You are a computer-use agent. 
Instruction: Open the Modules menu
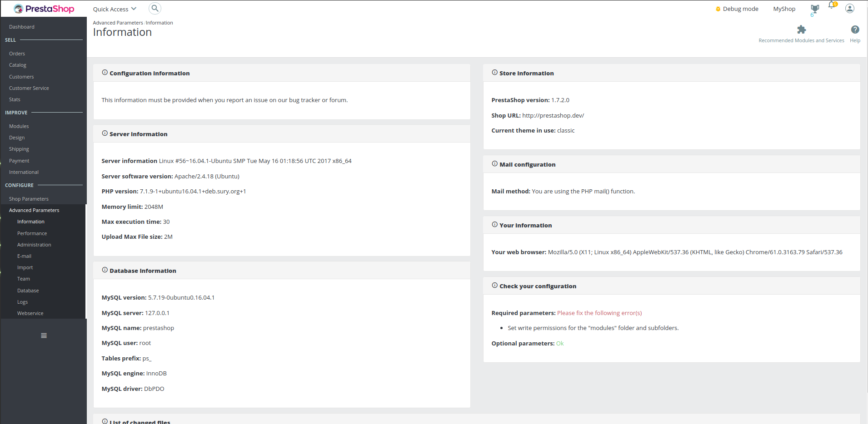point(19,126)
